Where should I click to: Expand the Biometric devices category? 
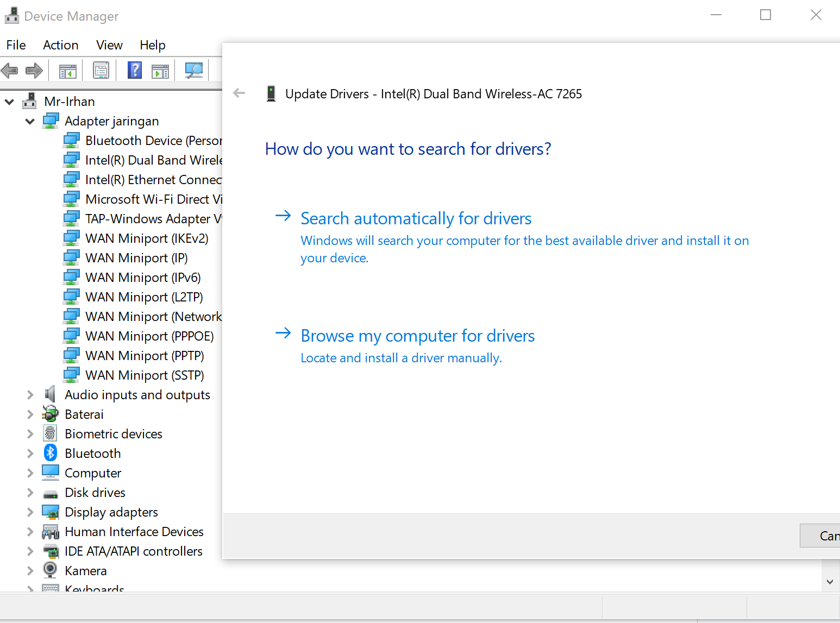pos(30,434)
